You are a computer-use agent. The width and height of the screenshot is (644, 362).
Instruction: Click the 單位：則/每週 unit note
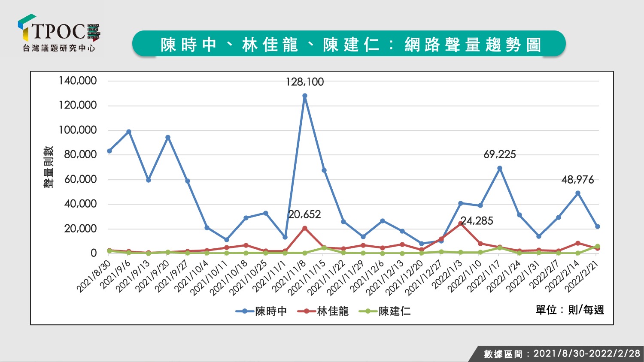click(570, 310)
